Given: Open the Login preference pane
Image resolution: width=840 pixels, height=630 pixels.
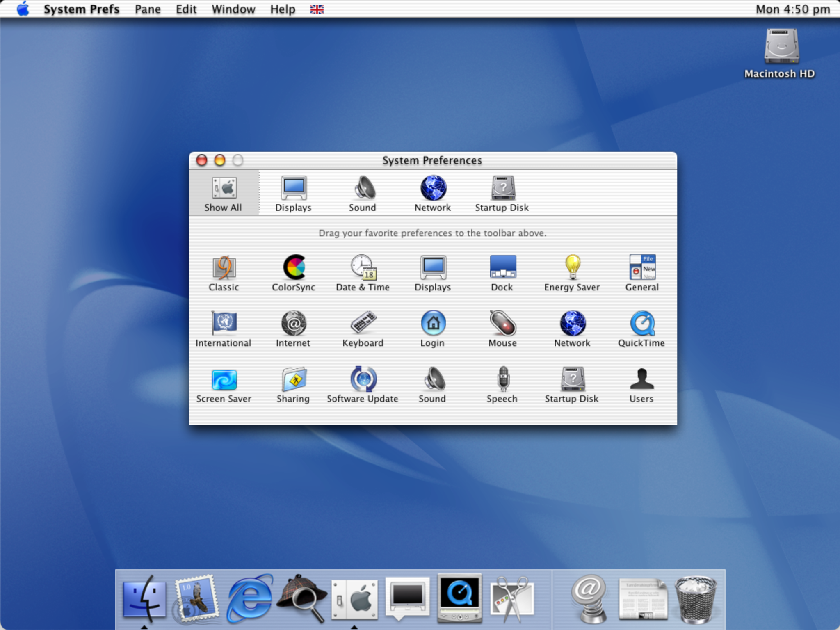Looking at the screenshot, I should coord(433,329).
